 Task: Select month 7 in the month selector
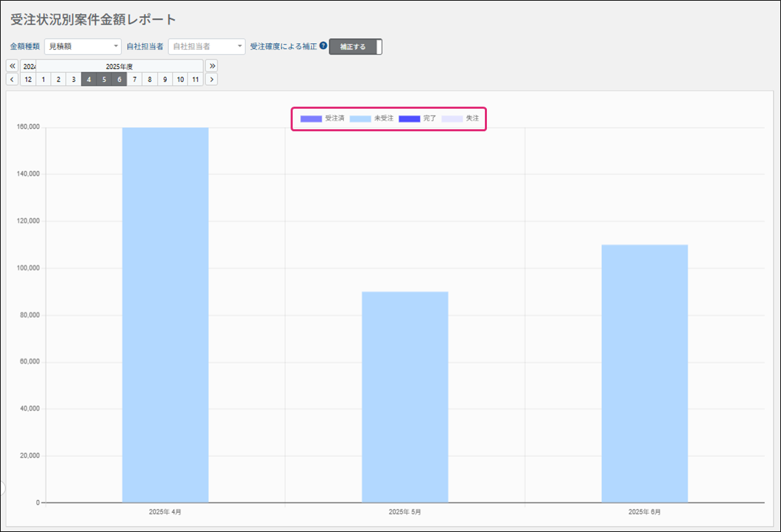(135, 79)
